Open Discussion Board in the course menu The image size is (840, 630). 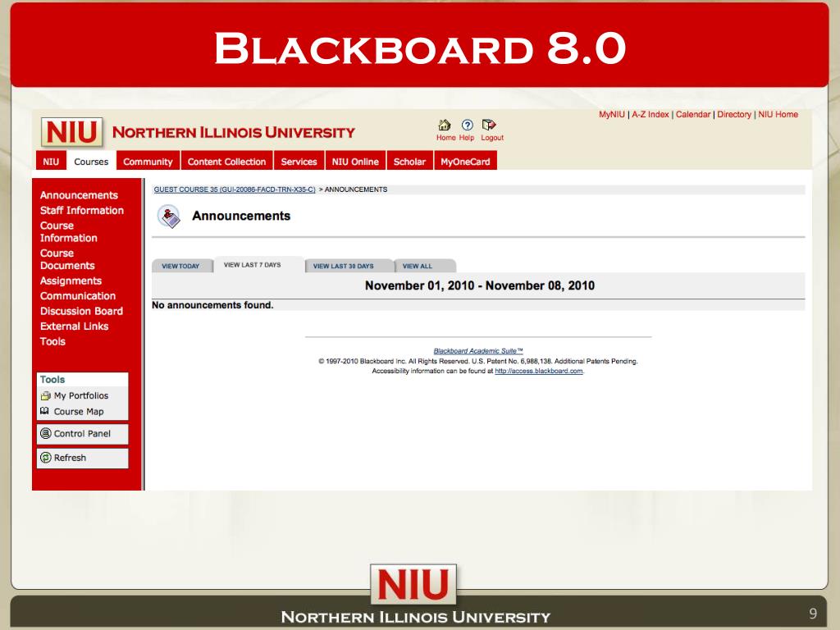point(81,311)
